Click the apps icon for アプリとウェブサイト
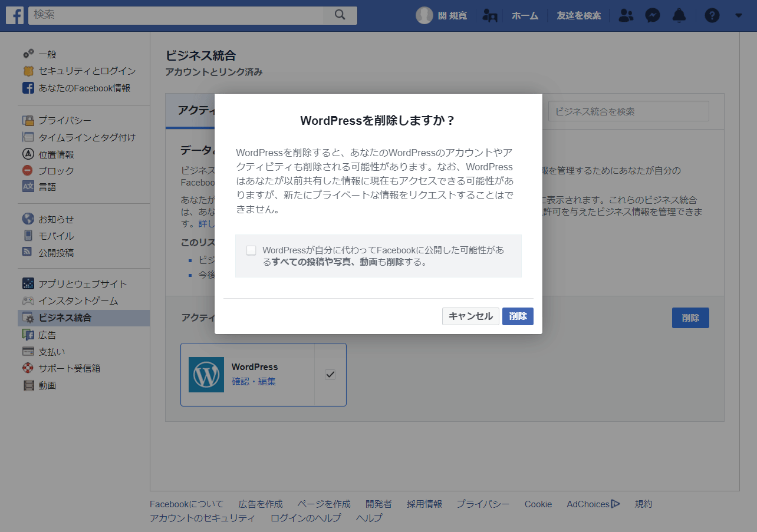 (x=28, y=284)
